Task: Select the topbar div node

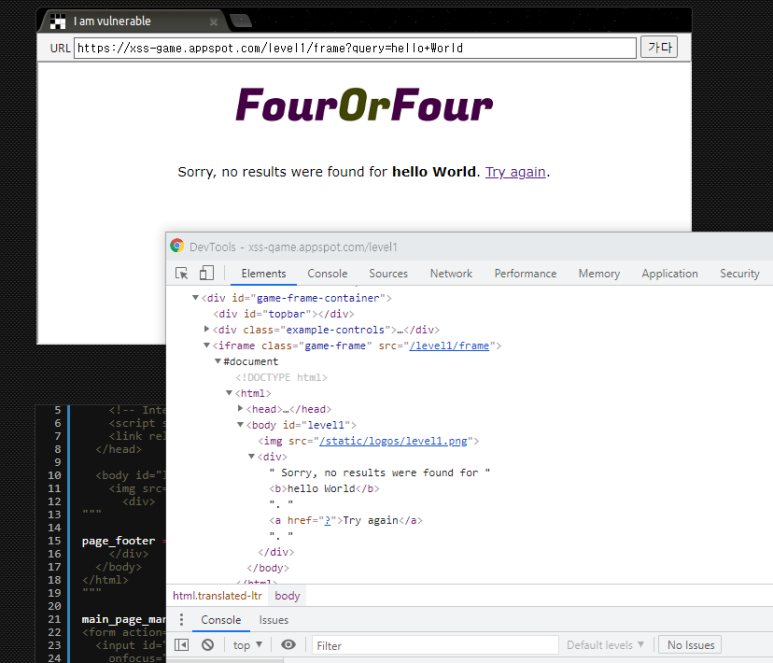Action: pos(283,314)
